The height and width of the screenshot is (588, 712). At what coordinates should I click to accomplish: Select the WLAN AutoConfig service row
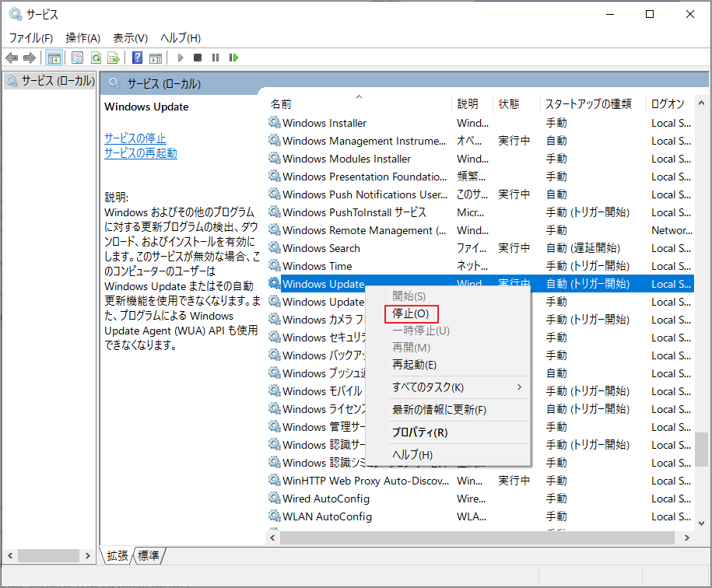480,516
